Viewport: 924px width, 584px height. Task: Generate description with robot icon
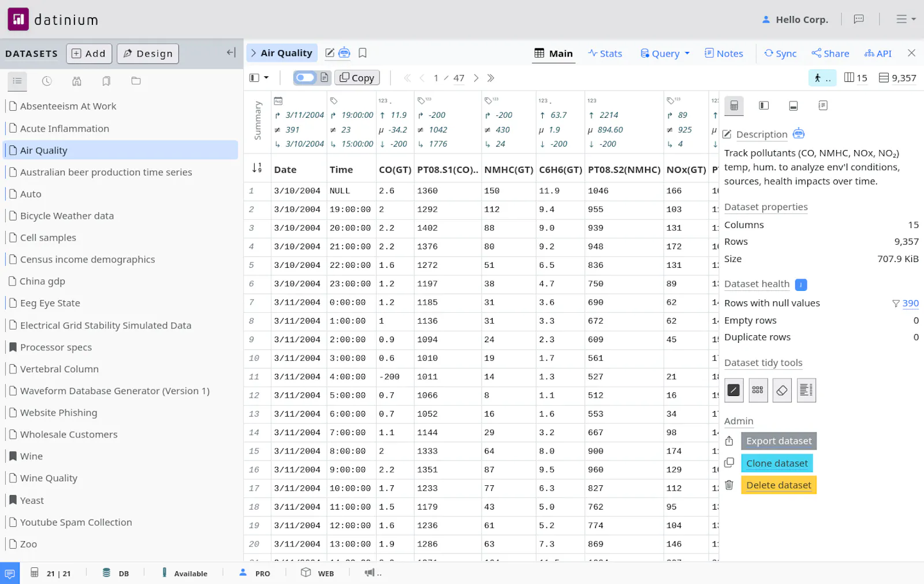799,133
